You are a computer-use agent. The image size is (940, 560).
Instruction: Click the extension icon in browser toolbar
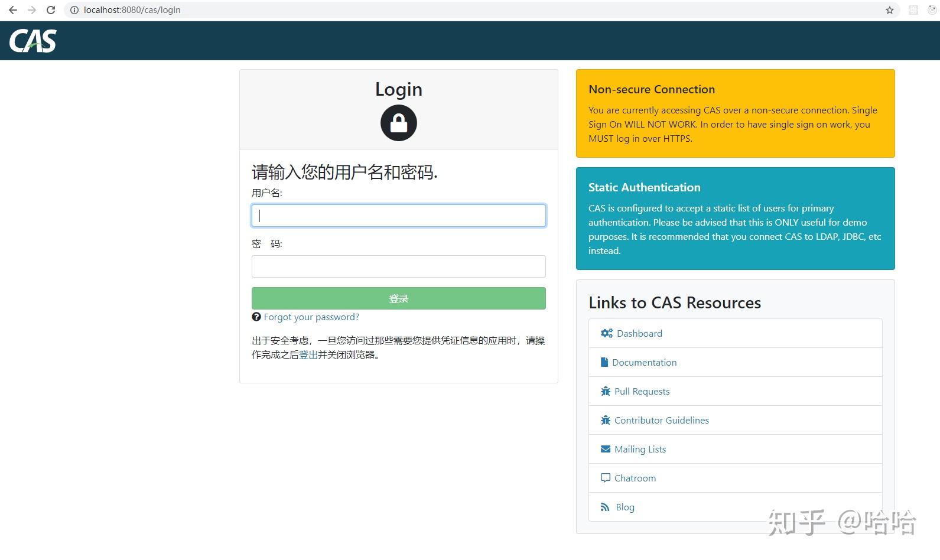tap(913, 10)
